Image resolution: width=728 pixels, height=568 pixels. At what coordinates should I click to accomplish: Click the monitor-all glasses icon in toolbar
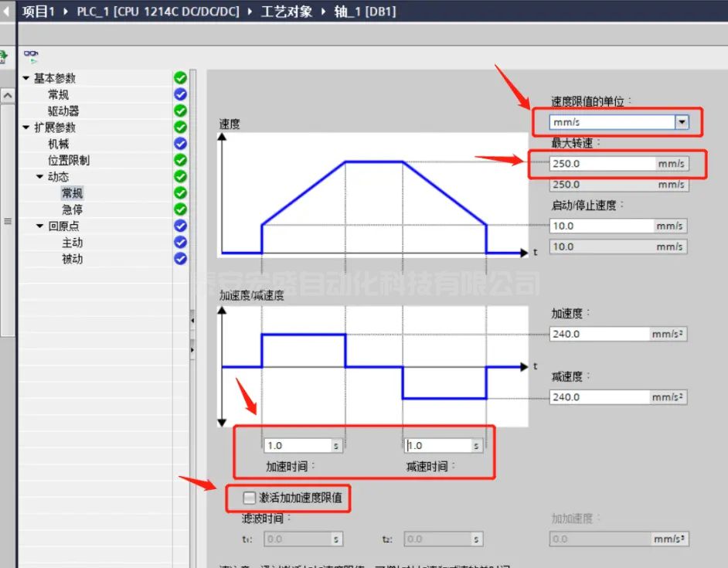click(30, 56)
